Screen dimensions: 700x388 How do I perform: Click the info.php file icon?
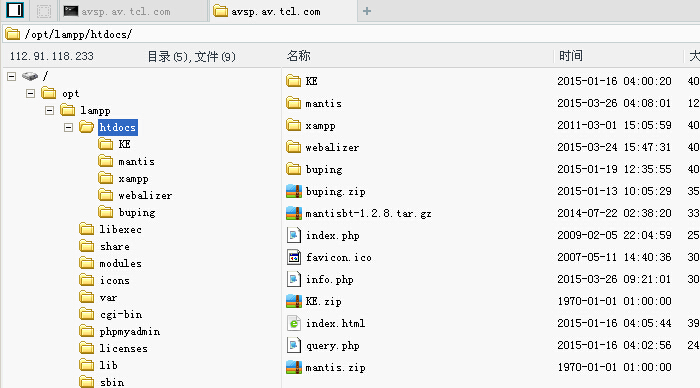294,279
